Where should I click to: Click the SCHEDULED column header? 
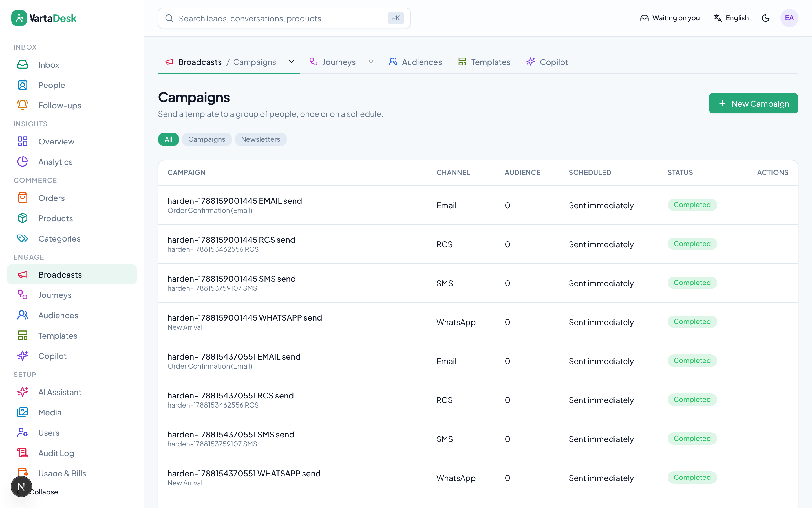click(590, 172)
